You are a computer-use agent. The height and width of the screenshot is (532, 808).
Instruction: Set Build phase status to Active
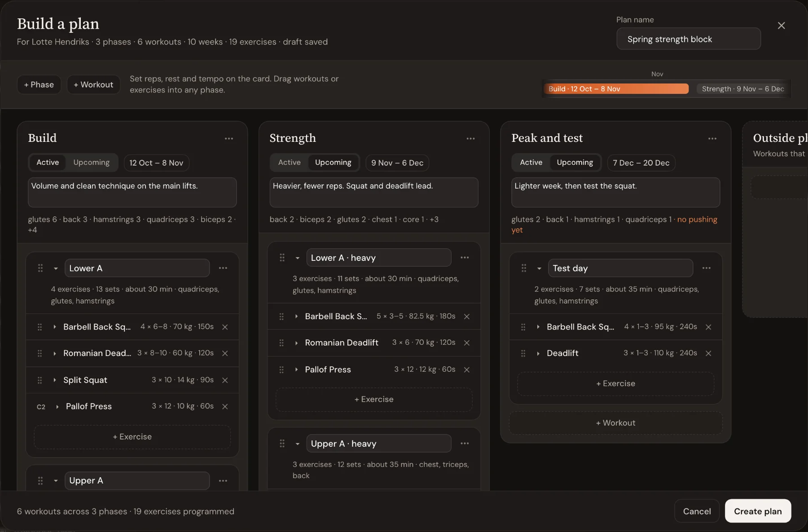48,162
